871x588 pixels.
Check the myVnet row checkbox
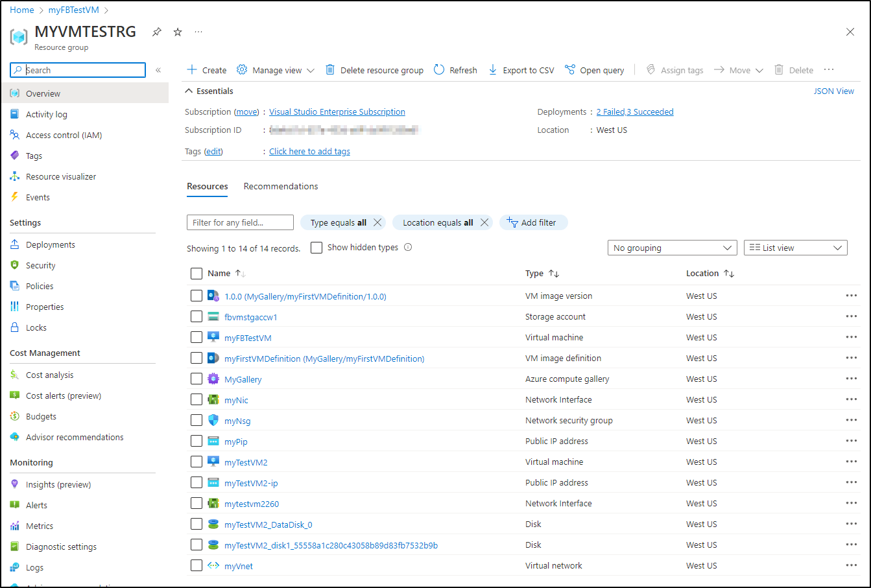coord(197,565)
